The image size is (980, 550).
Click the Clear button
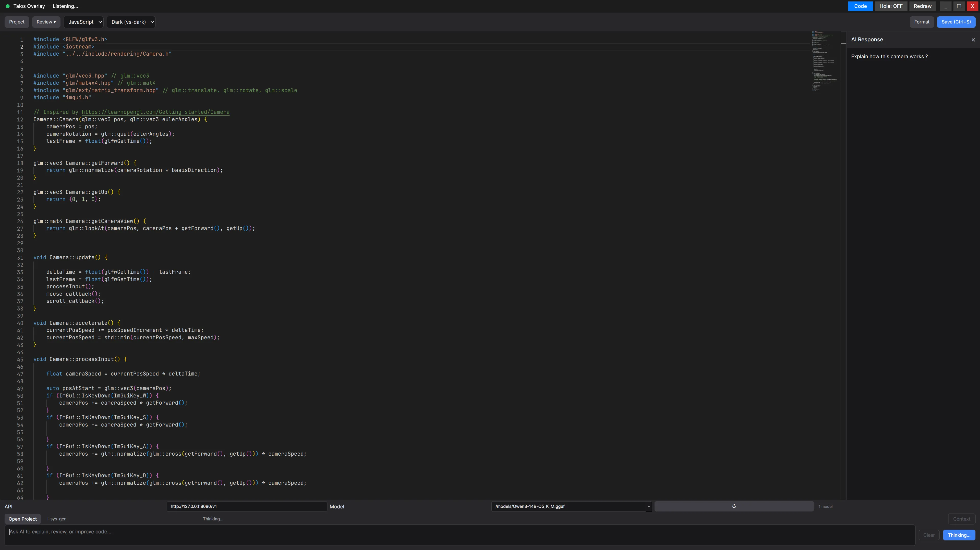[929, 535]
